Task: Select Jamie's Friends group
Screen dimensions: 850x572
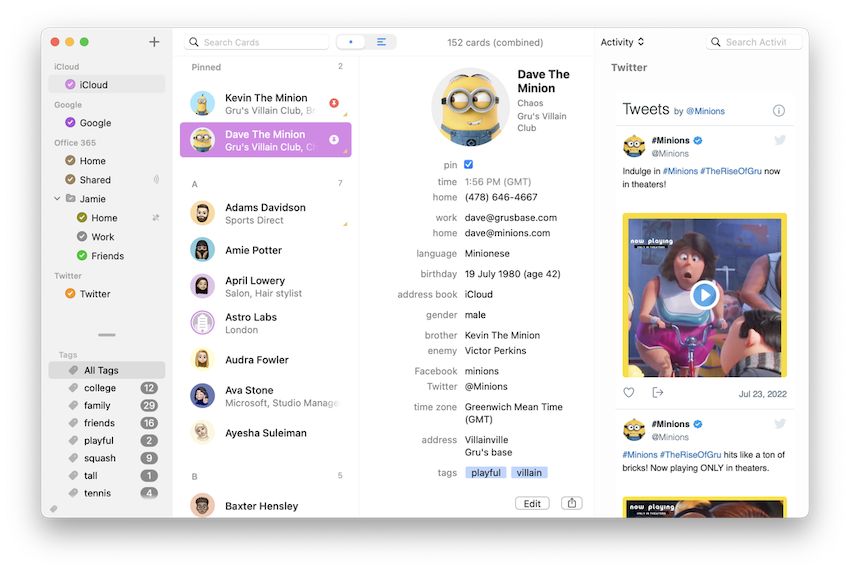Action: tap(107, 255)
